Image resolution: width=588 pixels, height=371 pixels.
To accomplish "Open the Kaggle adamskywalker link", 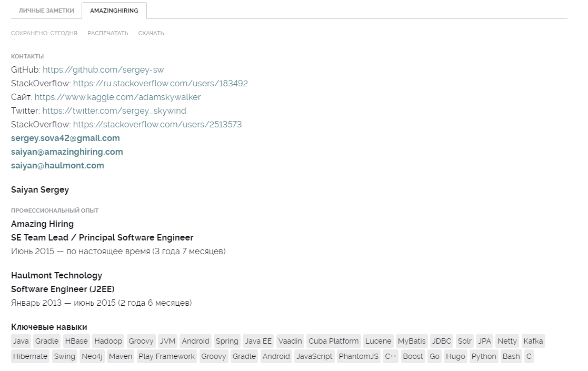I will click(x=118, y=97).
